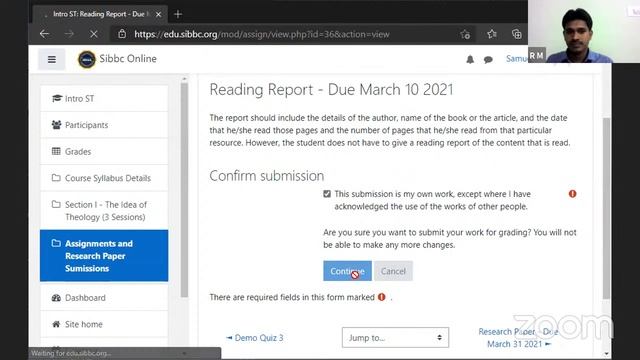Click the Course Syllabus folder icon
The image size is (640, 360).
(x=56, y=178)
